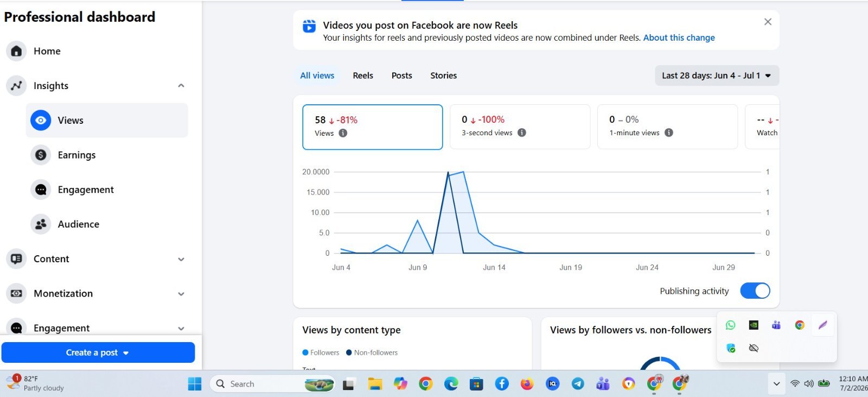Select the 3-second views metric card
The width and height of the screenshot is (868, 397).
(x=520, y=127)
